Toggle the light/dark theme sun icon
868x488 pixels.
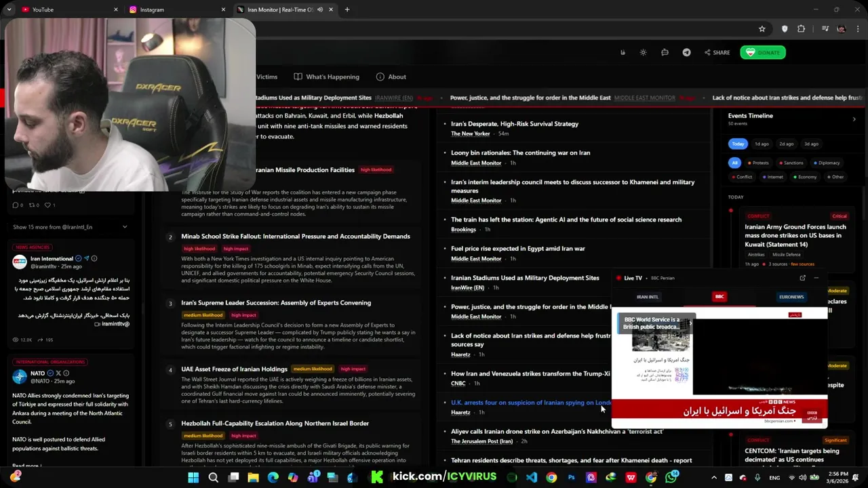[x=643, y=52]
